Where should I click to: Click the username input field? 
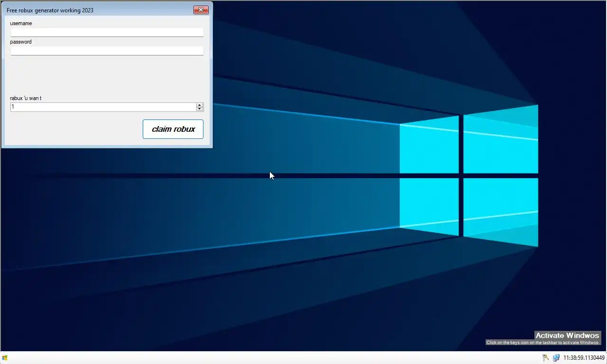(x=107, y=32)
